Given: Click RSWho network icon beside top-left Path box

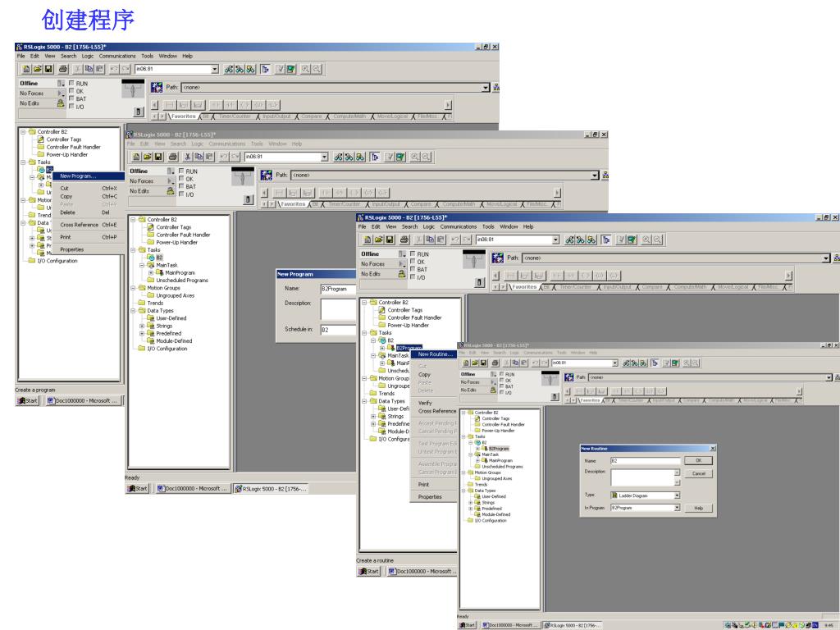Looking at the screenshot, I should (496, 87).
